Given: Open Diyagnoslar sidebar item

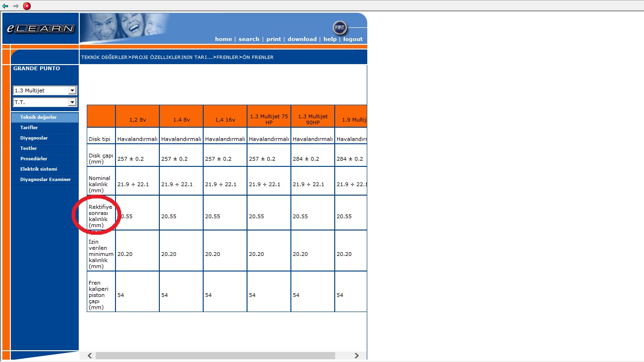Looking at the screenshot, I should [x=45, y=138].
